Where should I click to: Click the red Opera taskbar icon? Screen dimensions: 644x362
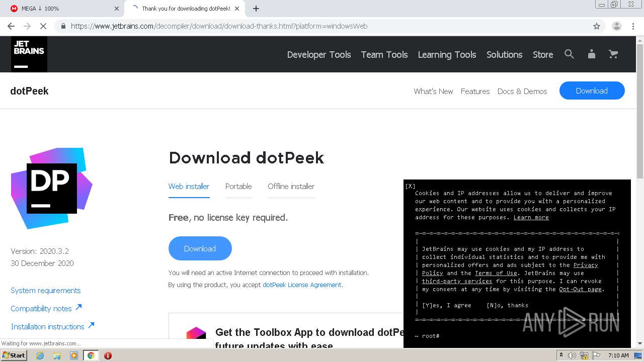108,355
